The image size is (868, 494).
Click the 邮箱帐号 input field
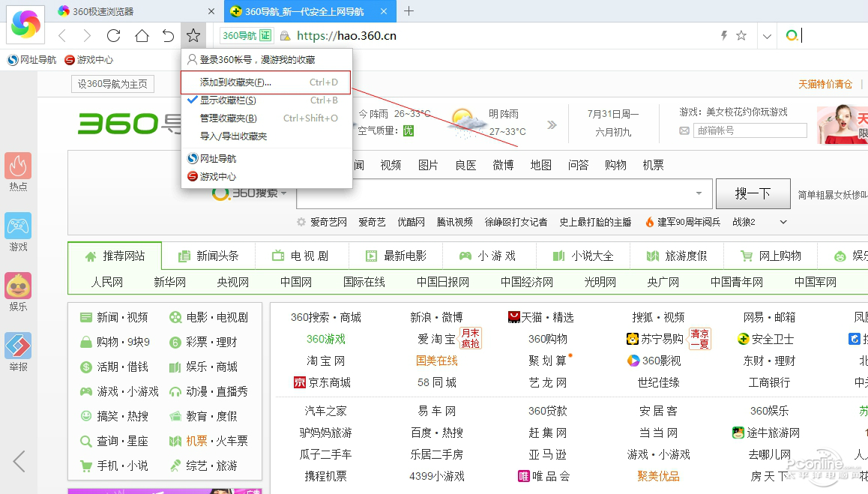point(750,130)
